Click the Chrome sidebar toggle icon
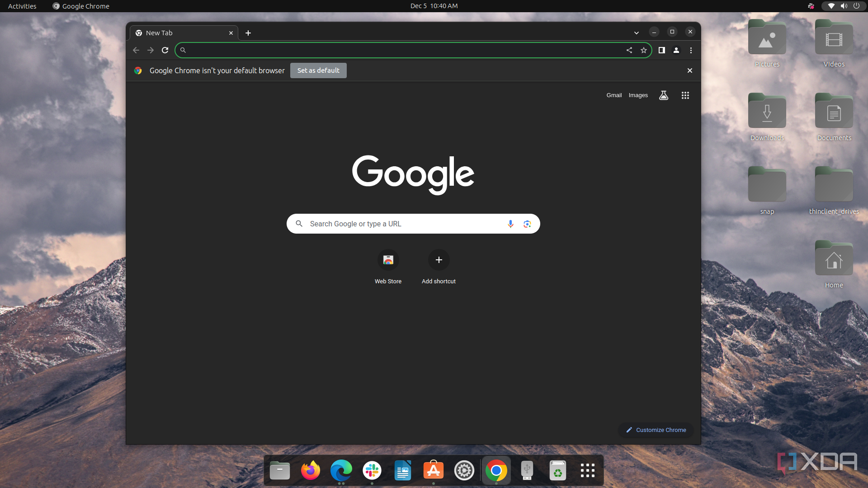The width and height of the screenshot is (868, 488). (662, 50)
